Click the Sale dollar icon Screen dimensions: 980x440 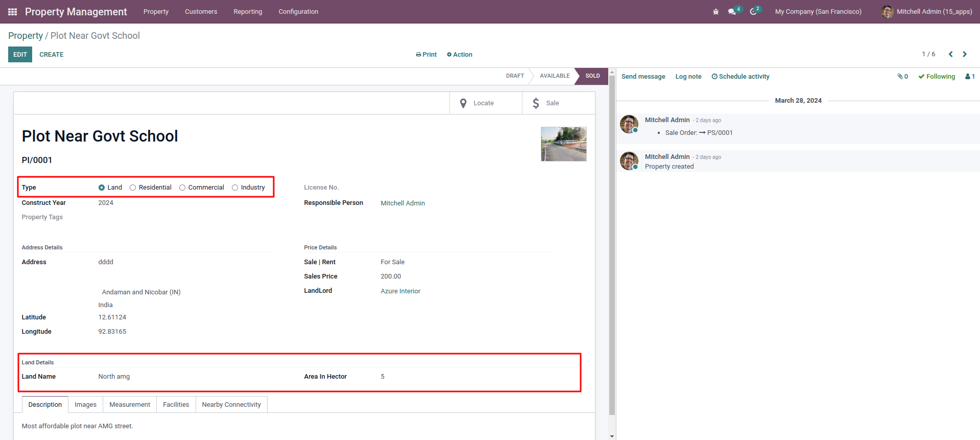pos(536,103)
